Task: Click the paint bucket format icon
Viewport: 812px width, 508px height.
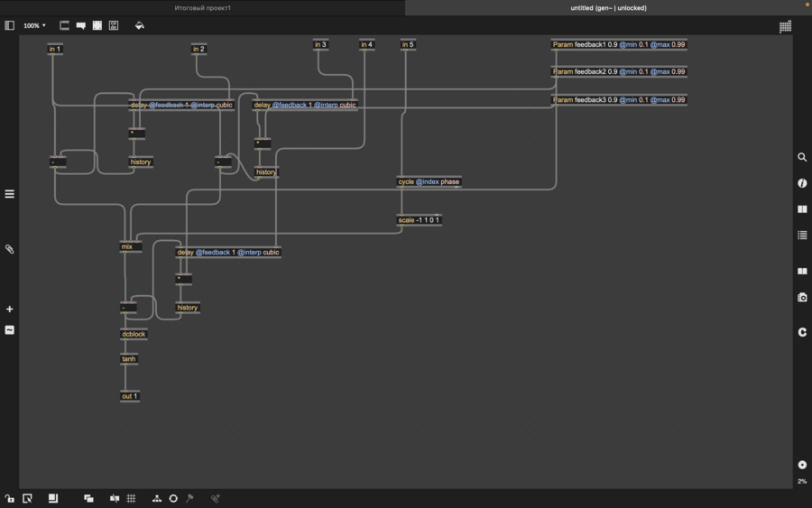Action: pos(139,25)
